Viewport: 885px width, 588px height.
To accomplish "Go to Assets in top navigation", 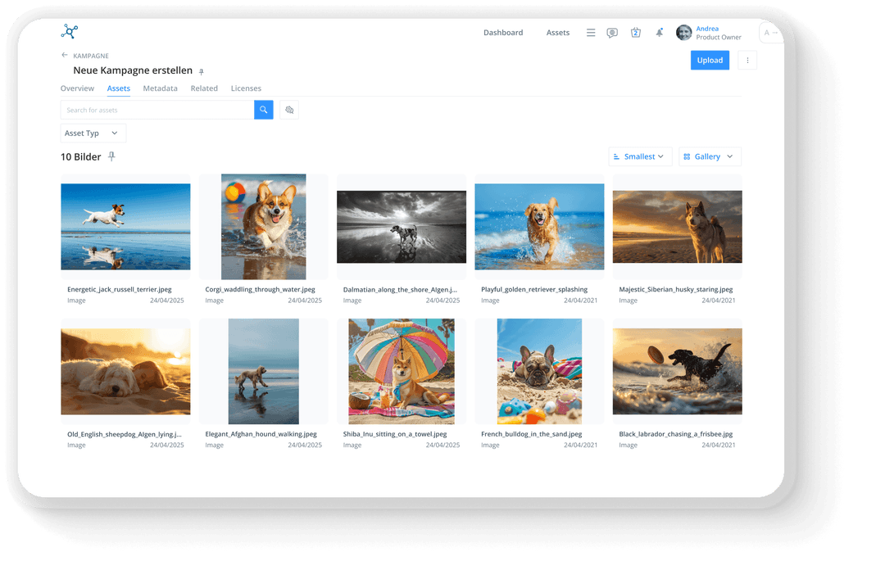I will (558, 33).
